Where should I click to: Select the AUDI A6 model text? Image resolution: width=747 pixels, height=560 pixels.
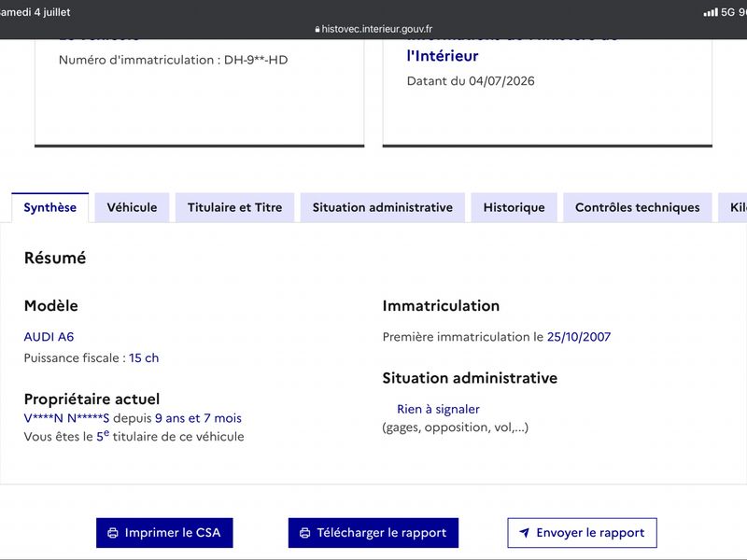[49, 337]
